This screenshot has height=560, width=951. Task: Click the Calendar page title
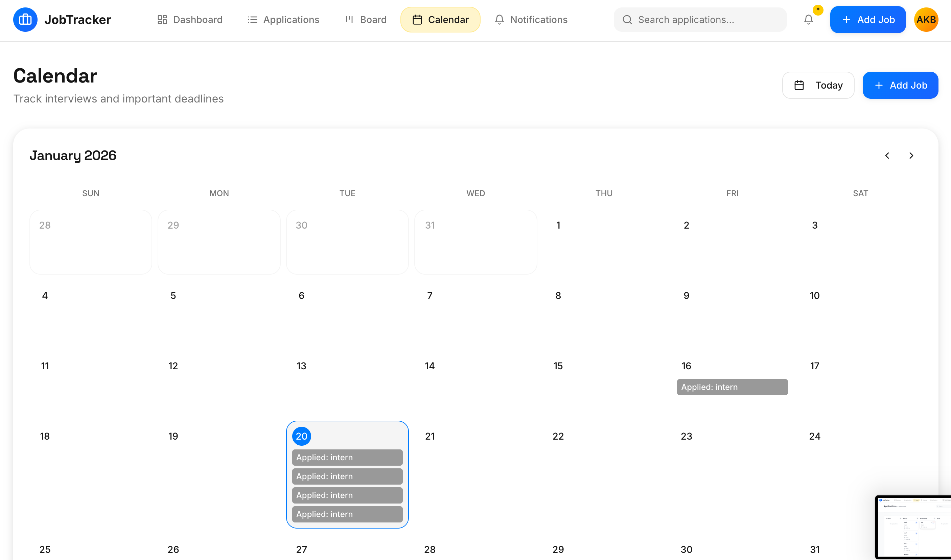coord(55,75)
